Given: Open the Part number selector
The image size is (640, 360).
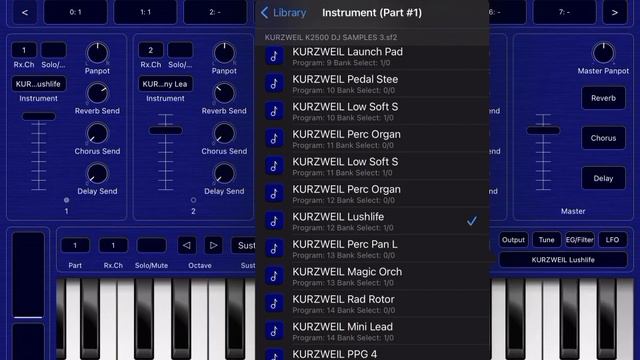Looking at the screenshot, I should 75,245.
